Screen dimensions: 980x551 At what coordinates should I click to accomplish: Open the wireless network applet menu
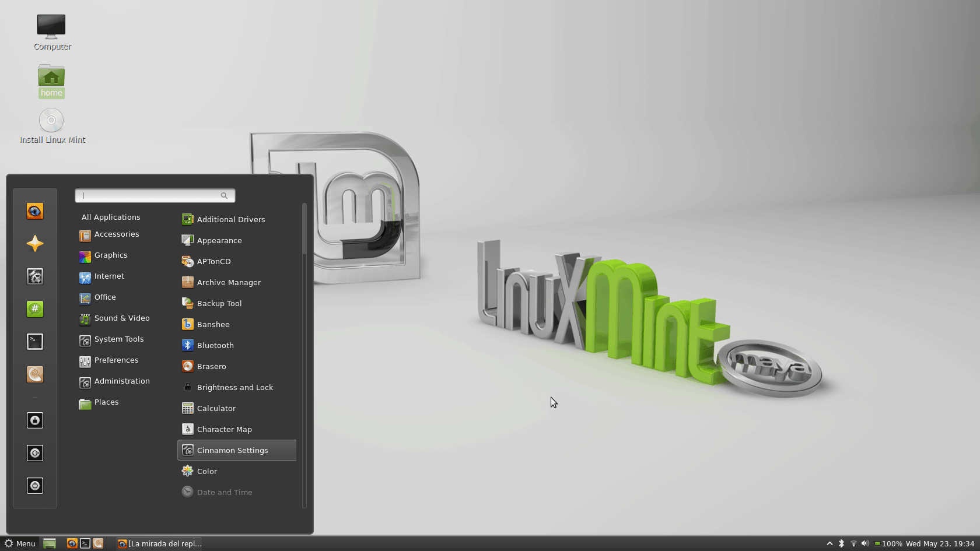coord(853,543)
